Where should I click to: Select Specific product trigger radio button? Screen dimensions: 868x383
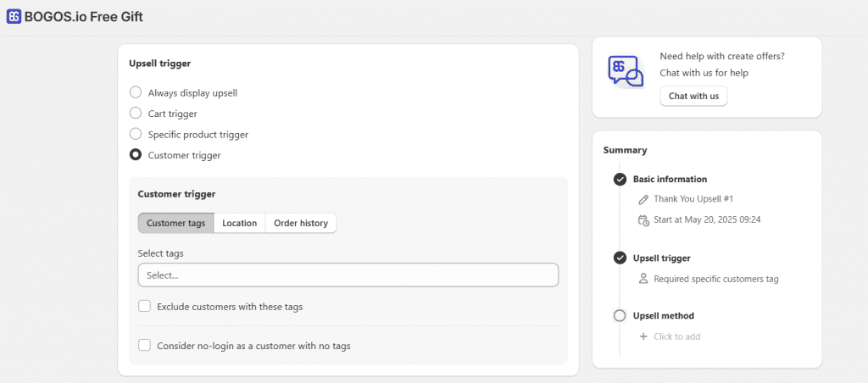136,134
